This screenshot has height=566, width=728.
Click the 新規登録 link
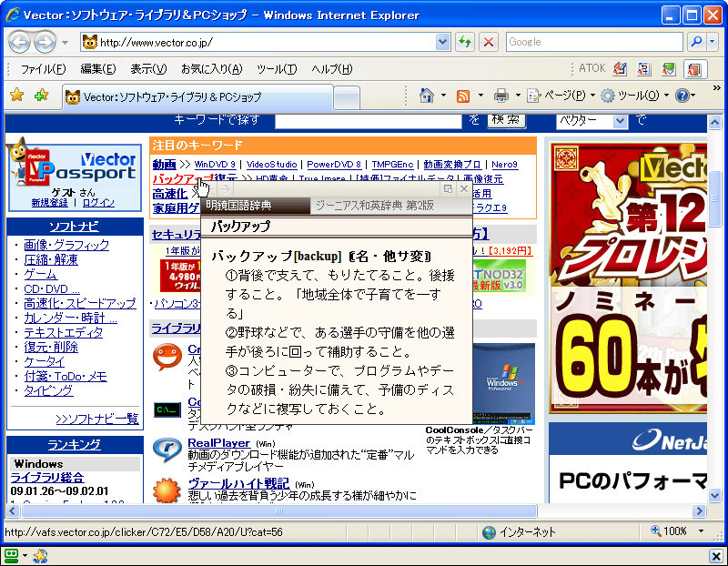(49, 203)
